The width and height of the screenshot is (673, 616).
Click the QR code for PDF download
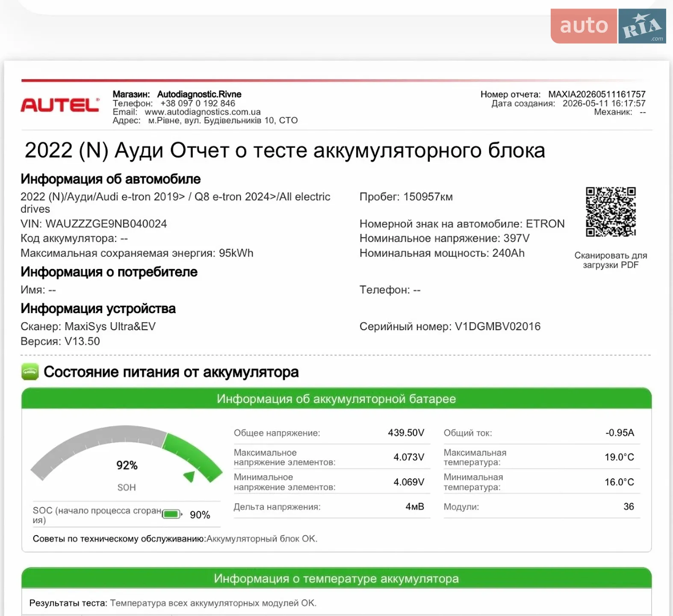[611, 212]
